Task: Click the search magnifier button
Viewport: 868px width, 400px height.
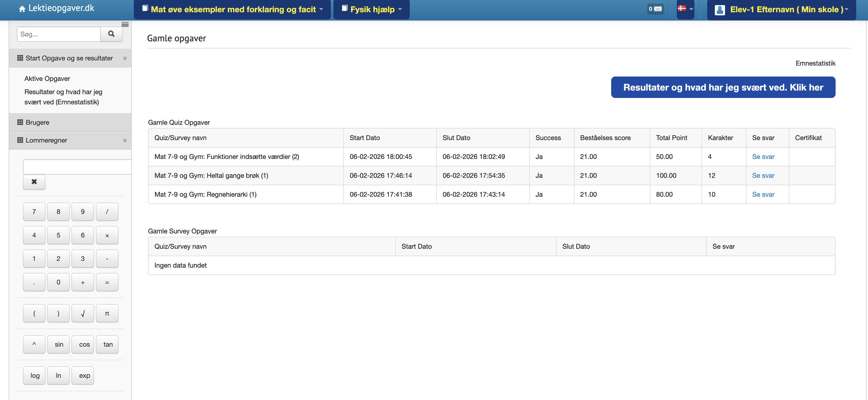Action: click(111, 34)
